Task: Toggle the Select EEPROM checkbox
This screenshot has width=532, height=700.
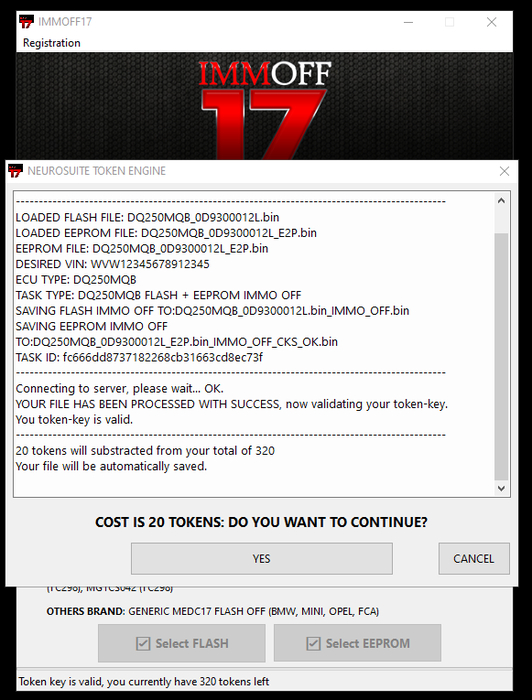Action: pos(313,644)
